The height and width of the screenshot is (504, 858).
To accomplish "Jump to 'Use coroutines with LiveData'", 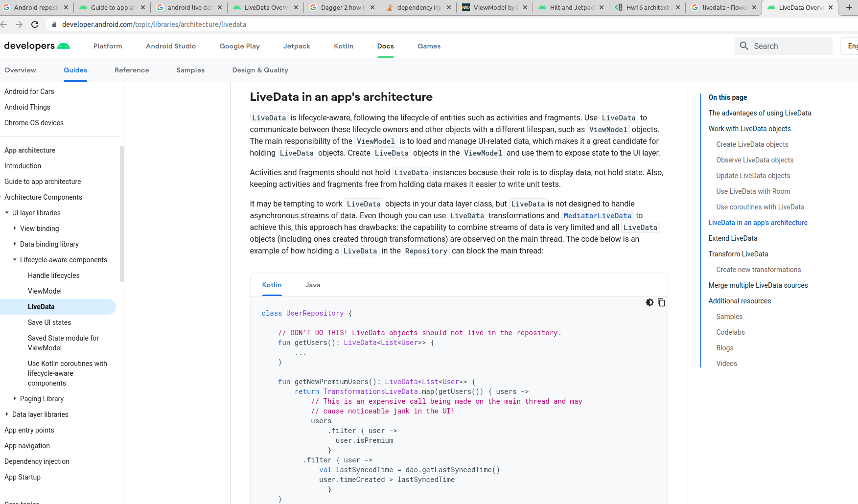I will click(760, 207).
